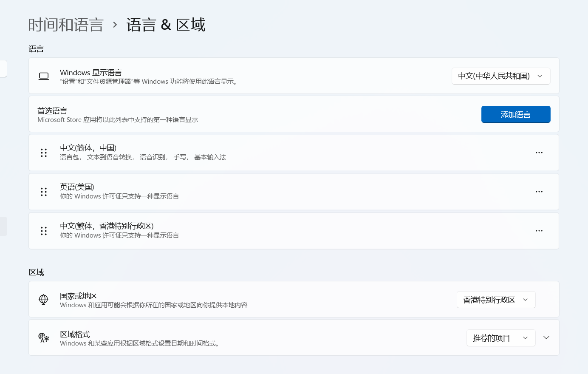
Task: Click the 添加语言 button
Action: 516,114
